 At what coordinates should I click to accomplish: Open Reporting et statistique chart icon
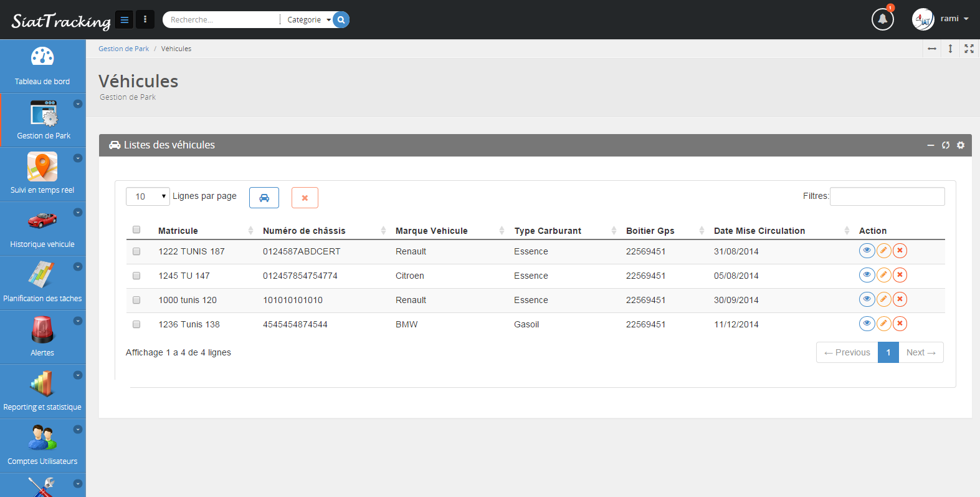click(42, 383)
